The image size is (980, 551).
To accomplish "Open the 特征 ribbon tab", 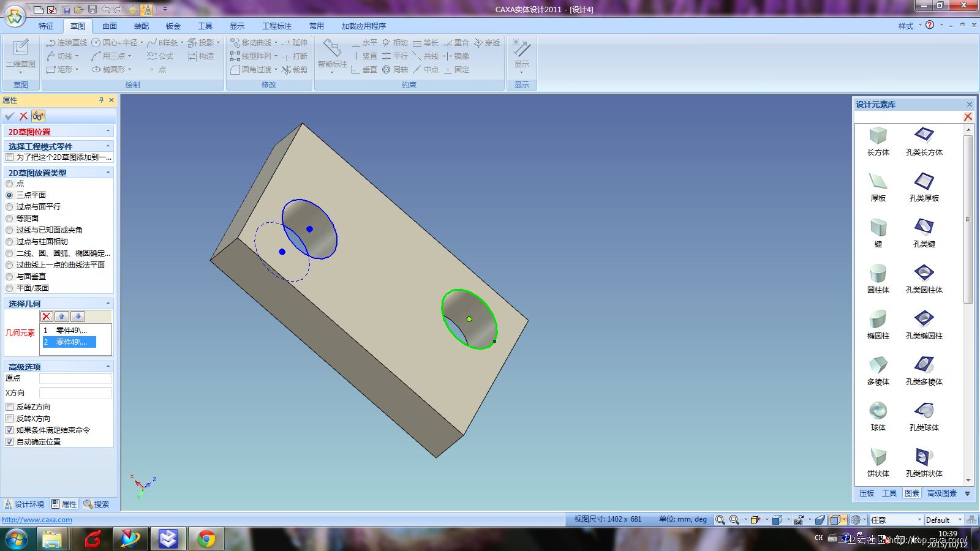I will (x=46, y=26).
